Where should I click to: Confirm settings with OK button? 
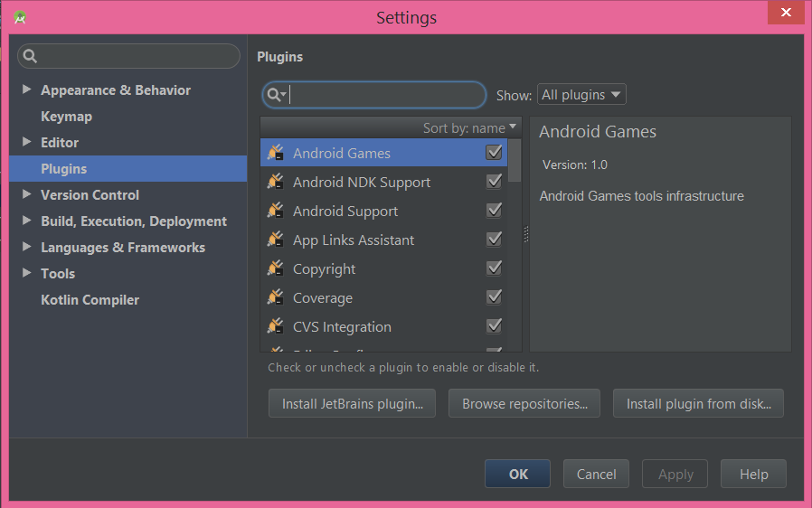(517, 474)
